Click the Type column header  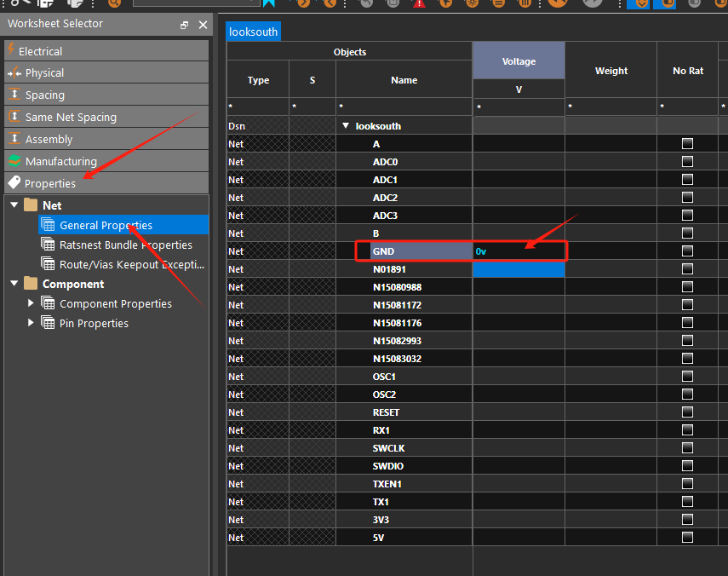click(258, 79)
